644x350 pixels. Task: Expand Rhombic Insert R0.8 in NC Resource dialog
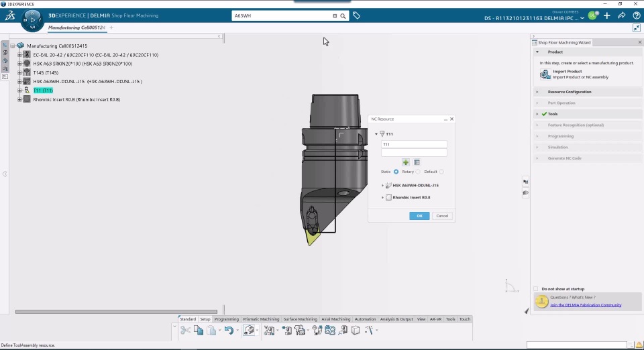382,197
